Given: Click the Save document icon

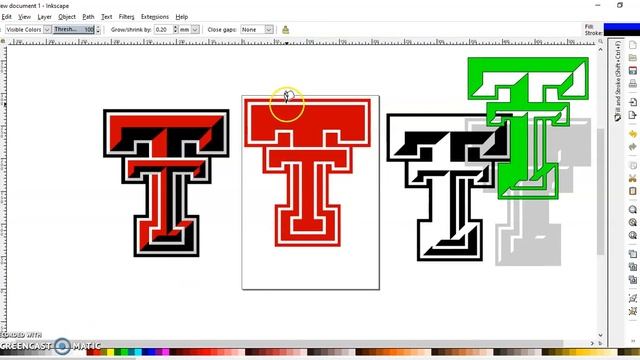Looking at the screenshot, I should pos(633,71).
